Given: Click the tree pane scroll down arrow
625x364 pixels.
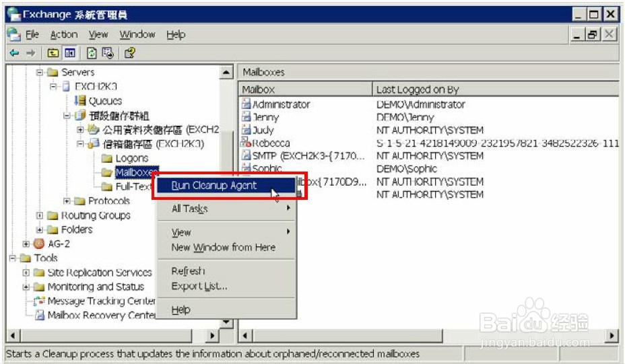Looking at the screenshot, I should pyautogui.click(x=226, y=322).
